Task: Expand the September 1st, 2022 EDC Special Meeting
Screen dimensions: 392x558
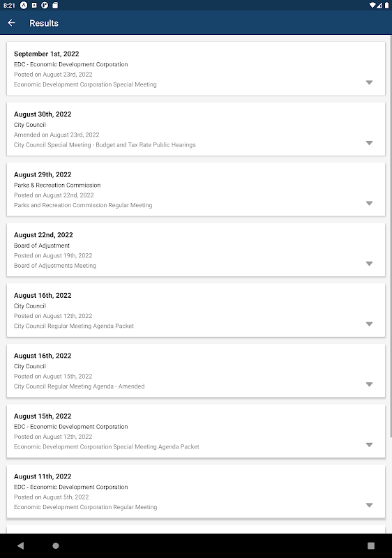Action: click(369, 82)
